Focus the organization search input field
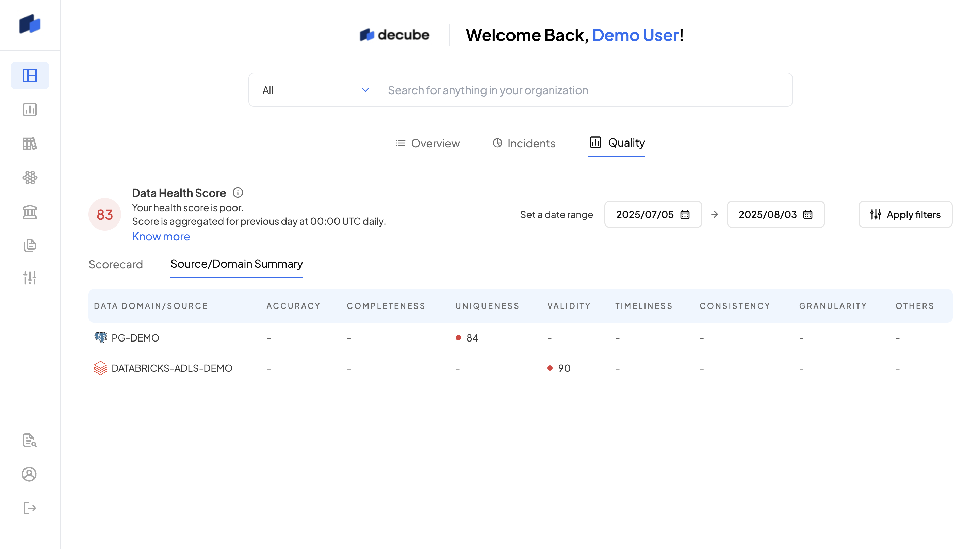The width and height of the screenshot is (980, 549). [x=586, y=90]
